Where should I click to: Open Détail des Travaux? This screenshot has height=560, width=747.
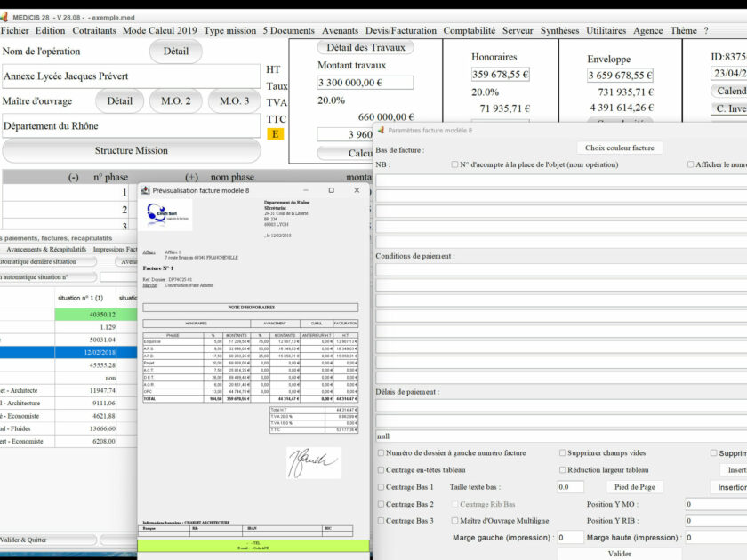tap(365, 47)
